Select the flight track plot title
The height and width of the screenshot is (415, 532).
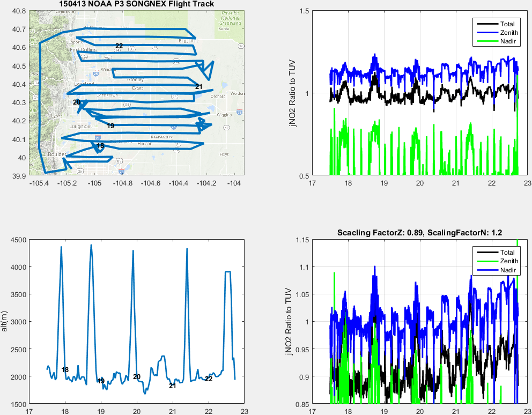point(136,4)
